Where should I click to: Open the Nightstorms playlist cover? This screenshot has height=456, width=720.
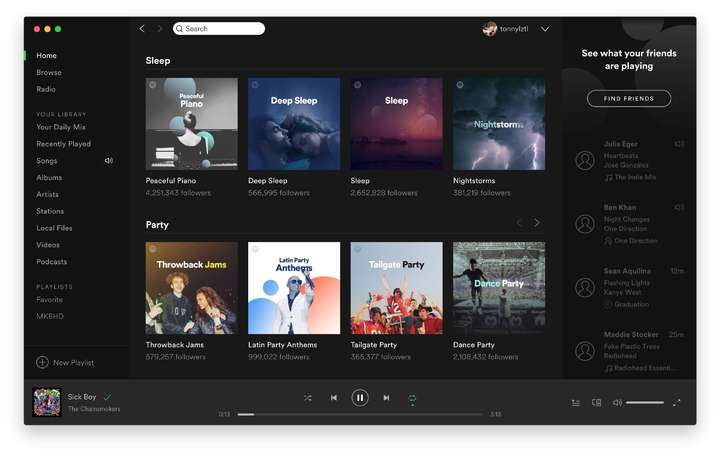point(499,124)
